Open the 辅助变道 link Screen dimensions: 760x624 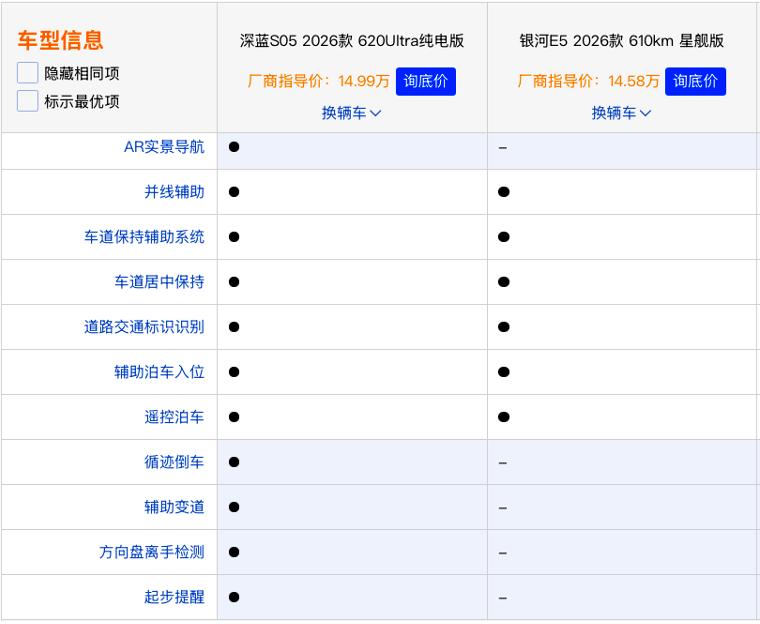(x=174, y=507)
